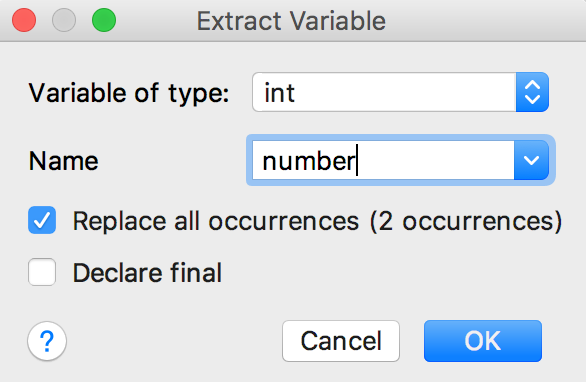Expand the Name suggestions chevron
Viewport: 586px width, 382px height.
pos(531,160)
